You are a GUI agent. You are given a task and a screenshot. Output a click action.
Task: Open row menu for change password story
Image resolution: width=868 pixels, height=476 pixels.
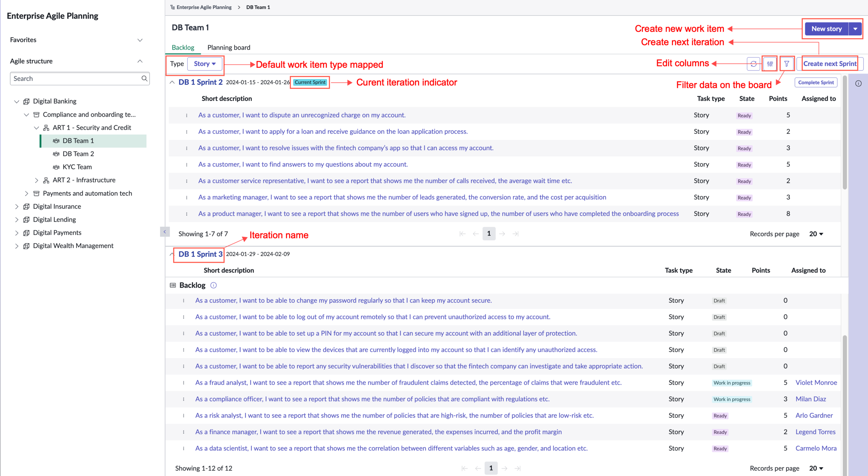(x=184, y=301)
